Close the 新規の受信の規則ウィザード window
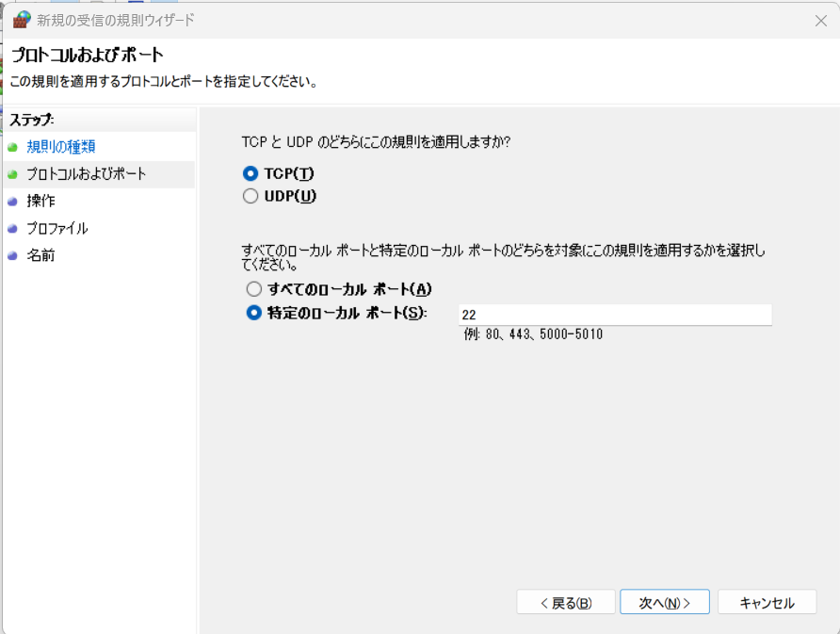Image resolution: width=840 pixels, height=634 pixels. 819,20
